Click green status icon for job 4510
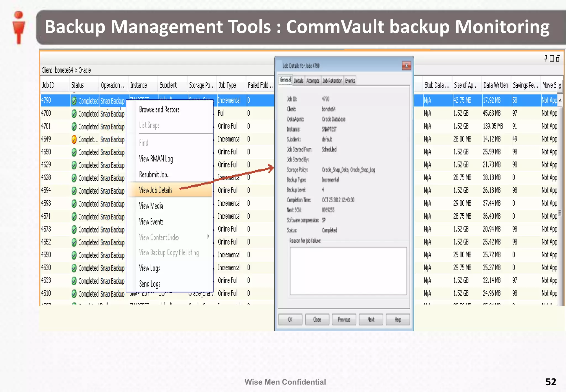Screen dimensions: 566x392 [74, 294]
